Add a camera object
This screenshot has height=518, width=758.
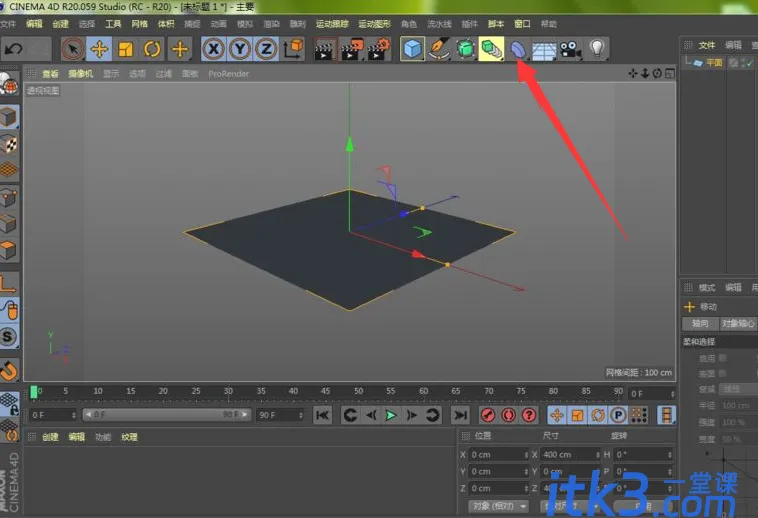[570, 49]
